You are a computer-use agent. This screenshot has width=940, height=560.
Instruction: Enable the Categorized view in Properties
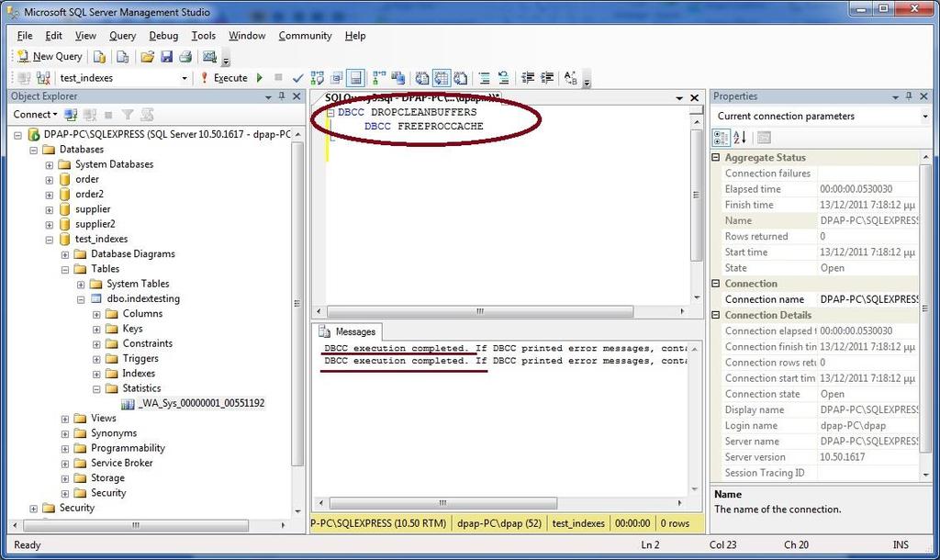click(721, 138)
